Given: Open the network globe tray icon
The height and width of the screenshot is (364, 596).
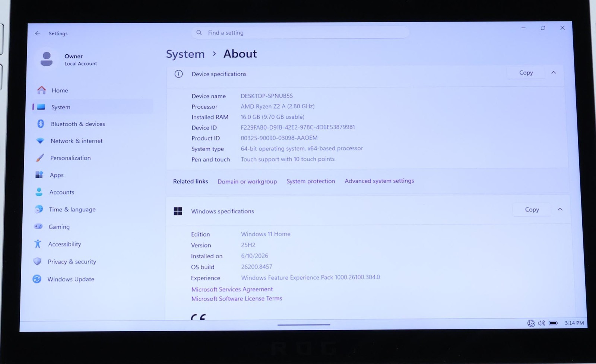Looking at the screenshot, I should tap(531, 323).
